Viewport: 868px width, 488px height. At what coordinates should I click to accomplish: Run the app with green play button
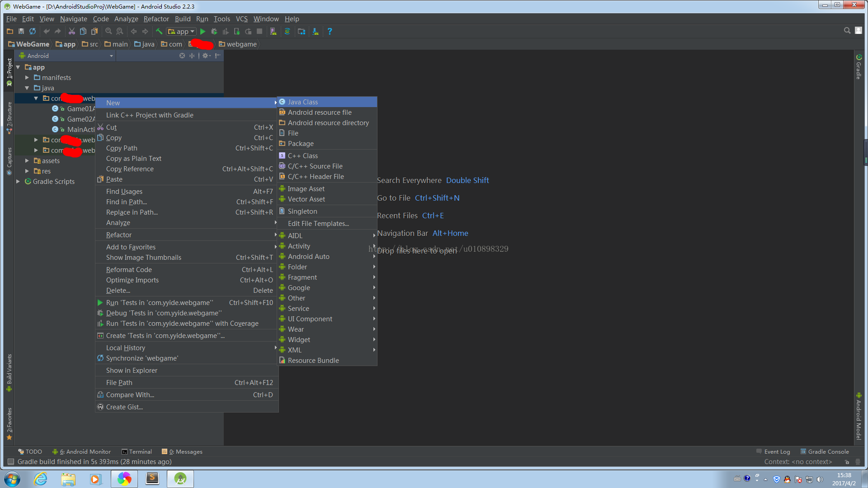coord(203,31)
